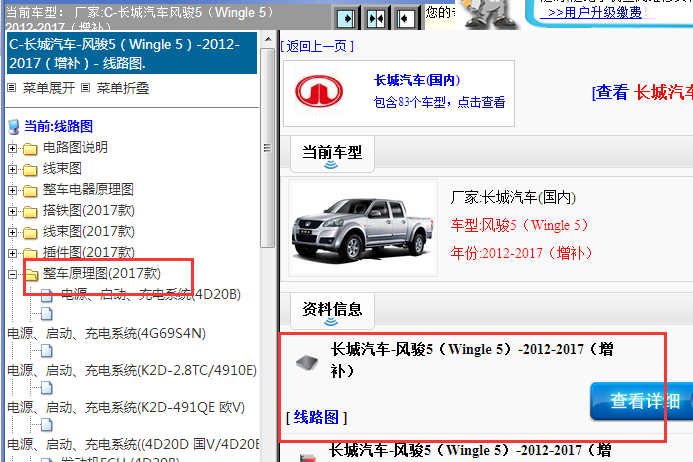The height and width of the screenshot is (462, 693).
Task: Click the 搭铁图(2017款) folder icon
Action: click(x=30, y=212)
